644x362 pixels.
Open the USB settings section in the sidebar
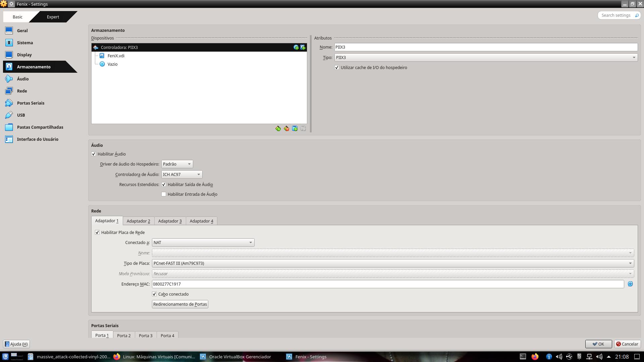21,115
